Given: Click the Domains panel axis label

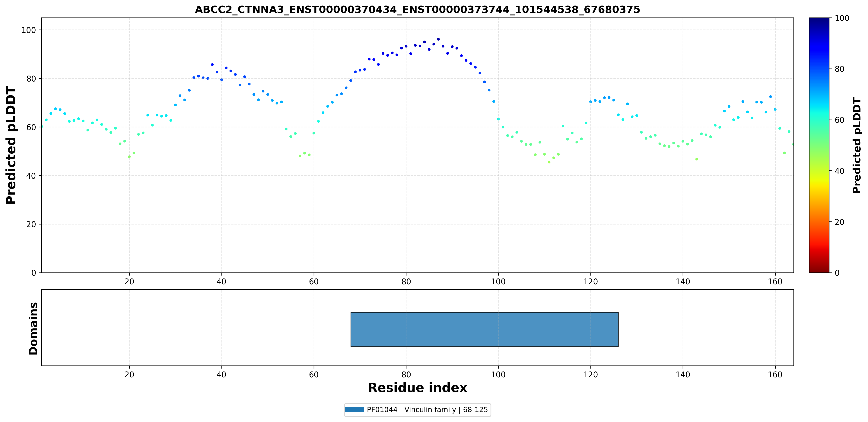Looking at the screenshot, I should click(33, 328).
